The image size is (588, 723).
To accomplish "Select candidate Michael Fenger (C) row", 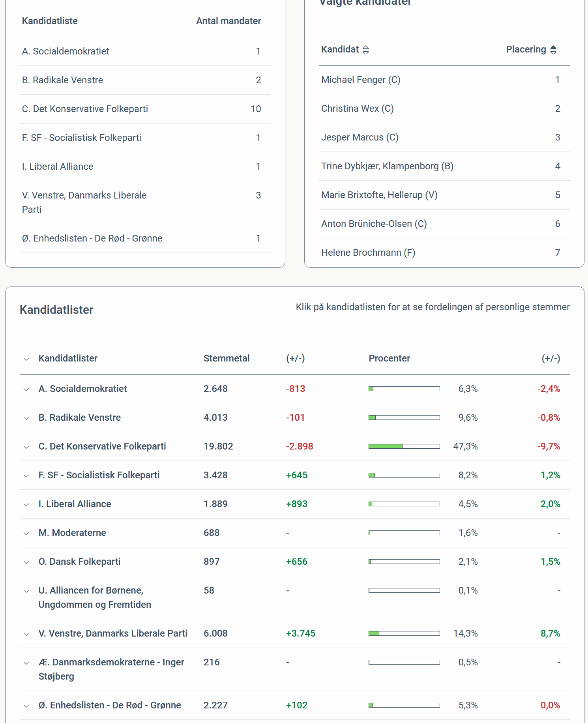I will click(361, 80).
